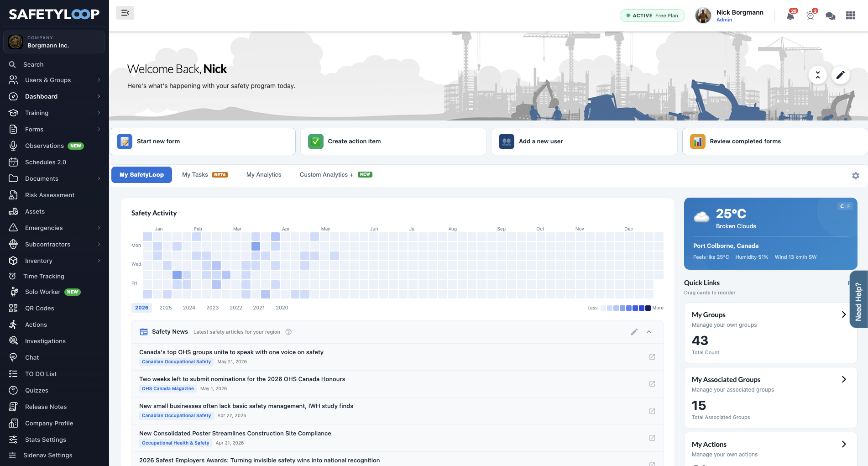Open the apps grid icon

pyautogui.click(x=851, y=16)
